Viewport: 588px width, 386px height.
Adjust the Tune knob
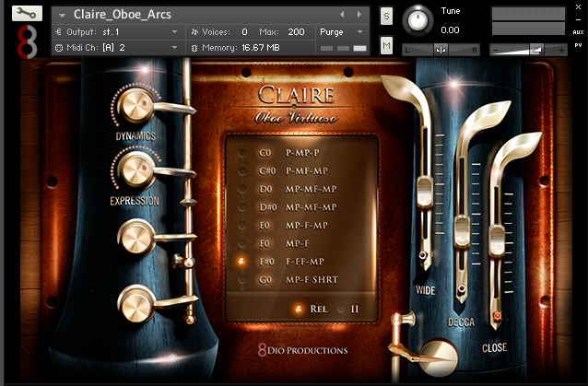point(417,20)
